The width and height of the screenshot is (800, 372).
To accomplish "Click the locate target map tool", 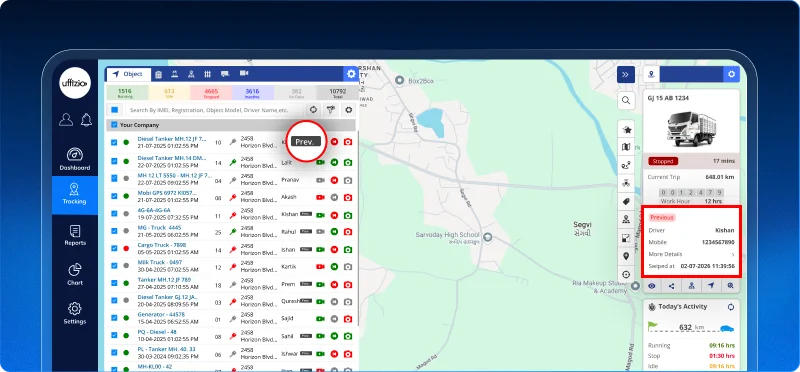I will [627, 275].
